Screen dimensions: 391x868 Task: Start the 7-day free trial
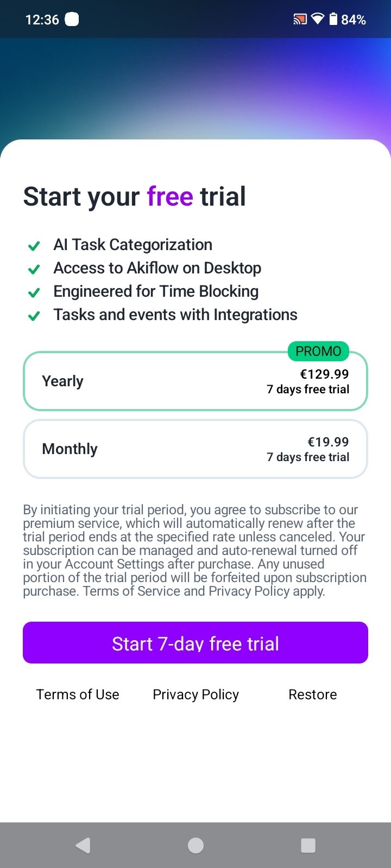(195, 643)
